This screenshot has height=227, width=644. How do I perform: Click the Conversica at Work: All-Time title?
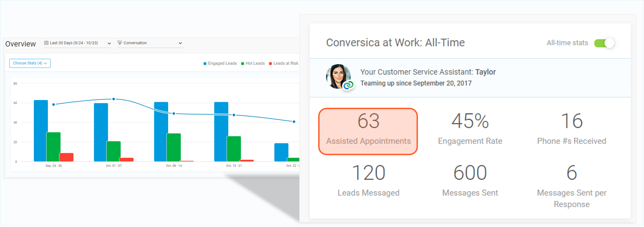[x=395, y=43]
